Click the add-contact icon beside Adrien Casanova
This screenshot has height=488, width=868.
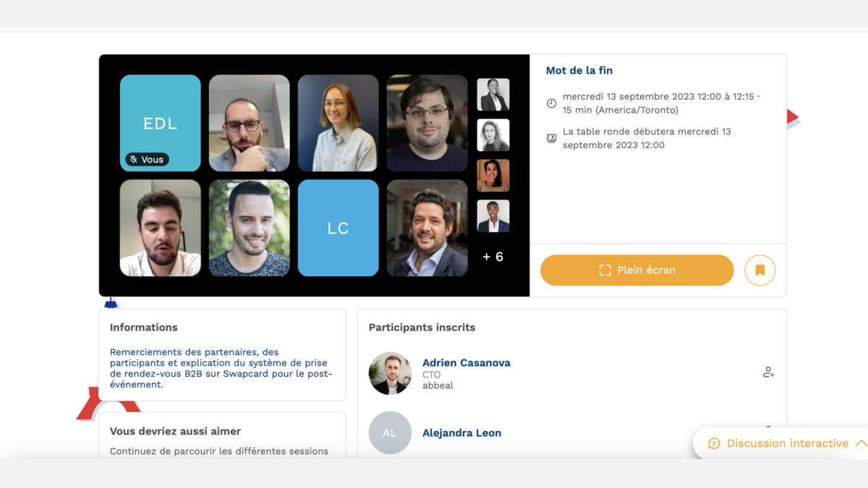(768, 372)
